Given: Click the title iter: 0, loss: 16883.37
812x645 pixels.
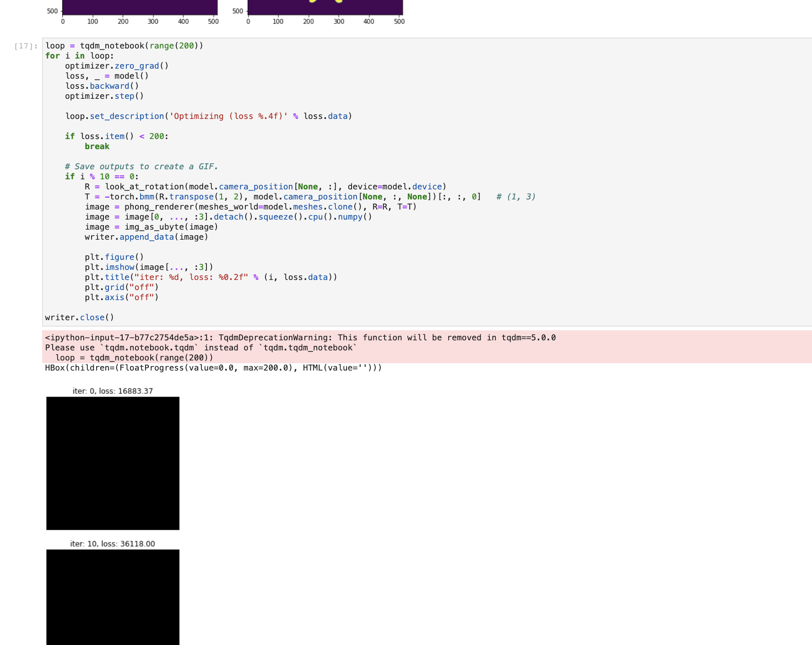Looking at the screenshot, I should click(x=113, y=391).
